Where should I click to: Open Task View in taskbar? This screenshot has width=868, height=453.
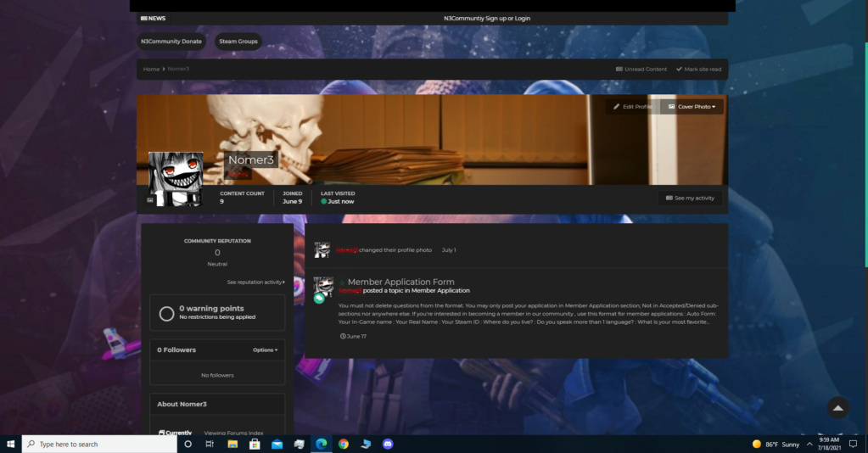pos(210,444)
